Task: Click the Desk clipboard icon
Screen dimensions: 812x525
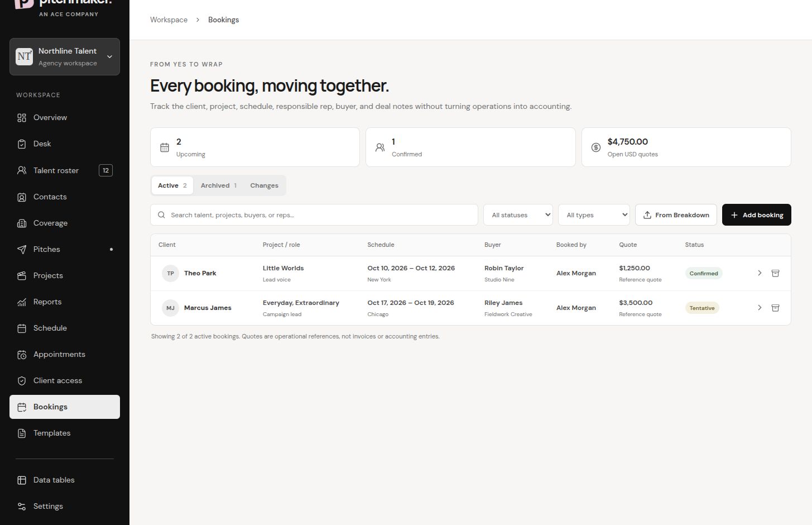Action: [x=22, y=144]
